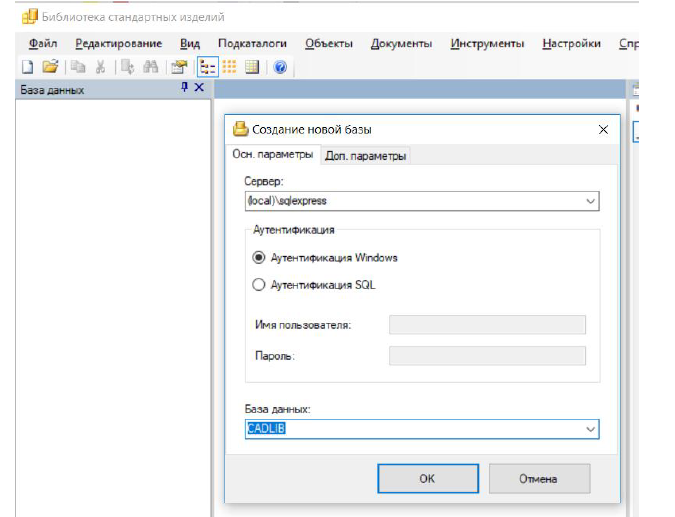Open the Настройки menu

[x=572, y=43]
